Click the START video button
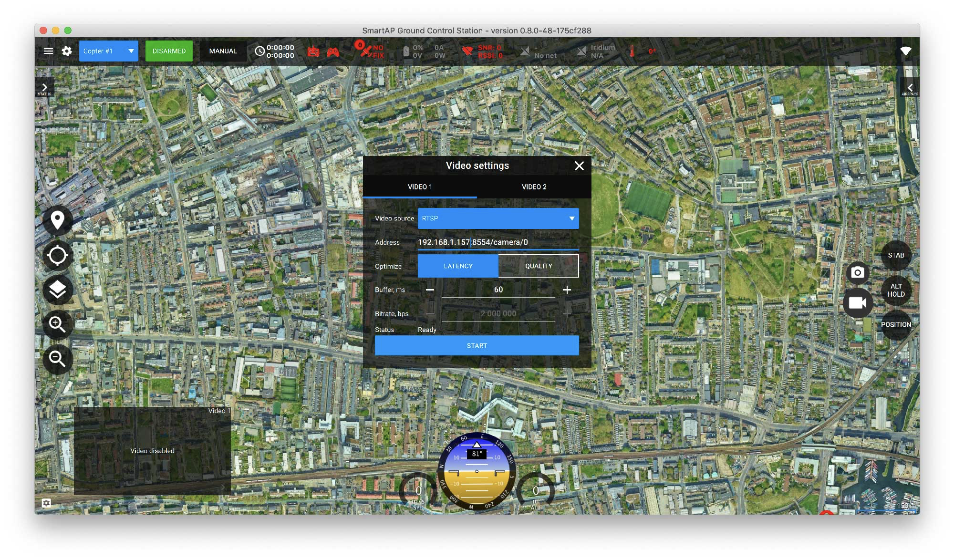954x560 pixels. point(477,346)
